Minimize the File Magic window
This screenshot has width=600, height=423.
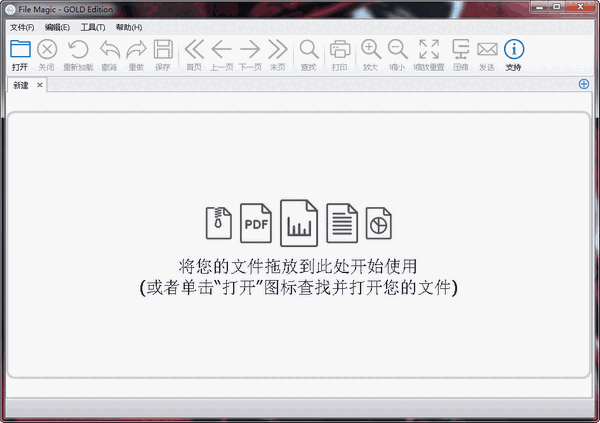(540, 7)
